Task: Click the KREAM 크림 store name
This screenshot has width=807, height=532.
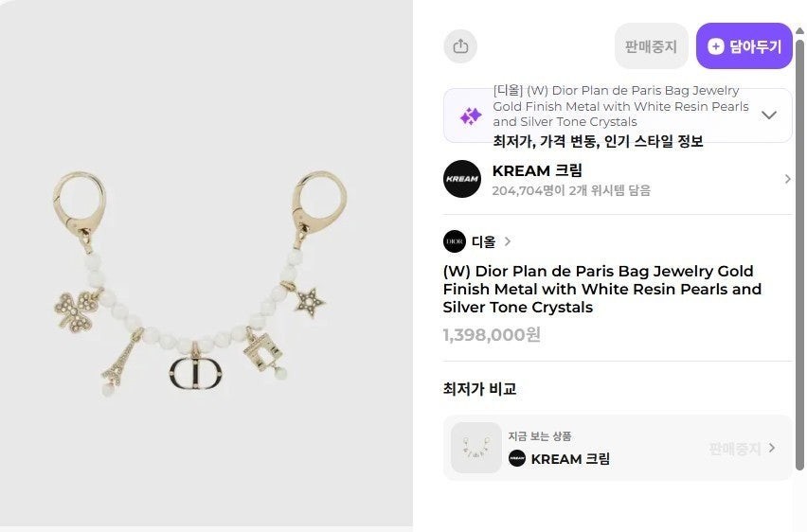Action: tap(537, 170)
